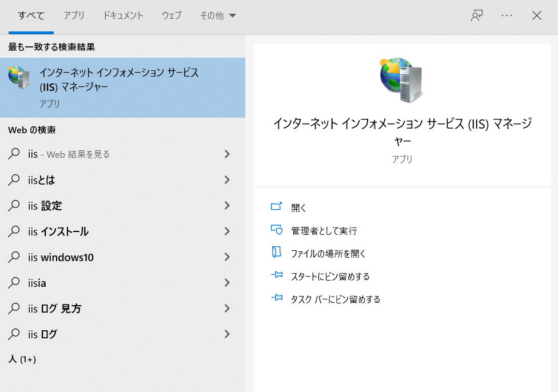Viewport: 558px width, 392px height.
Task: Click the pin icon beside タスク バーにピン留めする
Action: [x=277, y=298]
